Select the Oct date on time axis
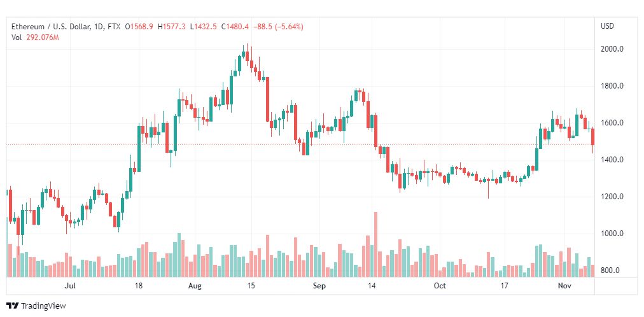The width and height of the screenshot is (644, 317). (440, 286)
